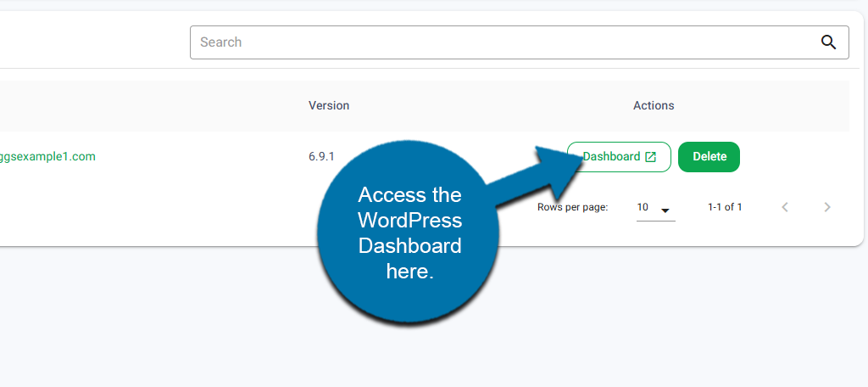Go to previous page using left chevron
The height and width of the screenshot is (387, 868).
point(785,207)
